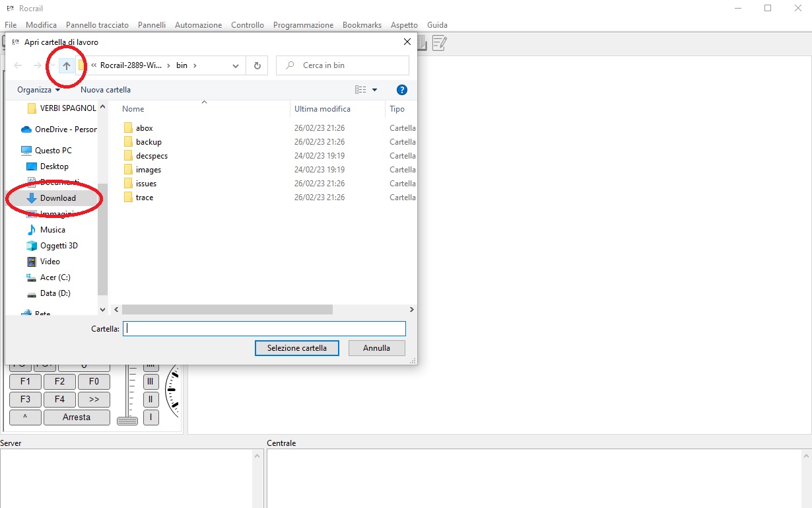Click the Nuova cartella button
The width and height of the screenshot is (812, 508).
click(106, 90)
